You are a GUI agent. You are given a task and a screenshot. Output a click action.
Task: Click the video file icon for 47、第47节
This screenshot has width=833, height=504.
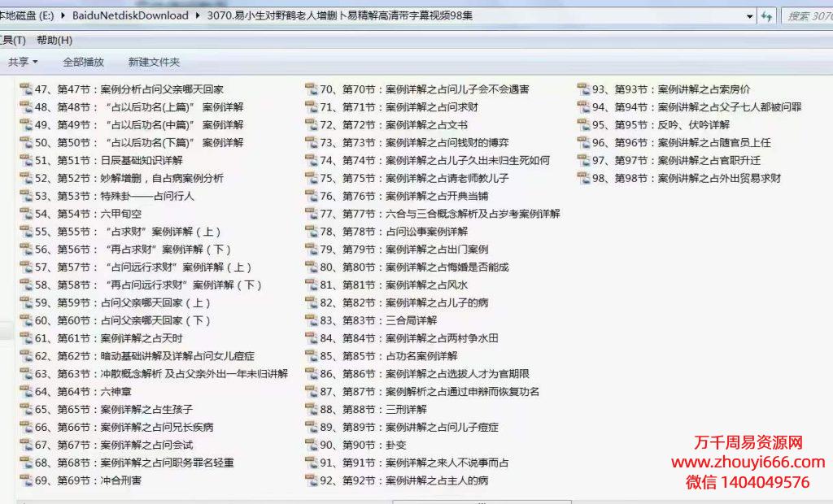tap(25, 89)
